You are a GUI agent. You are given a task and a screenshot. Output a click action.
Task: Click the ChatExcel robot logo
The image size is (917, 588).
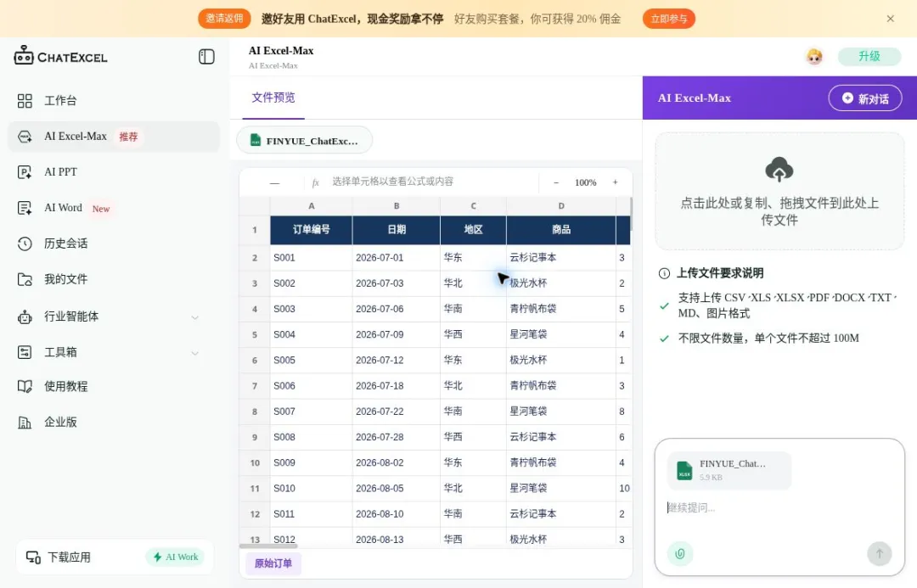click(24, 55)
